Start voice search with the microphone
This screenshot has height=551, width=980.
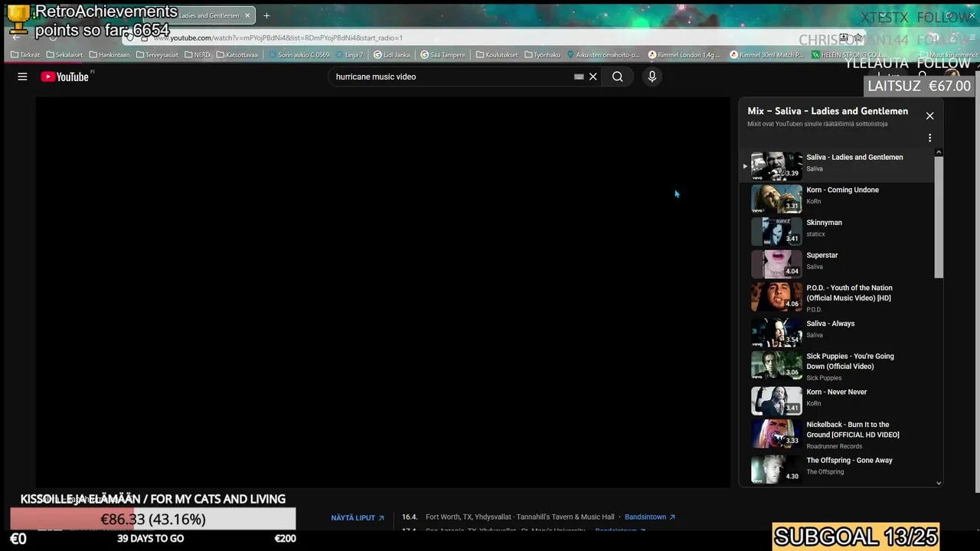(x=652, y=77)
